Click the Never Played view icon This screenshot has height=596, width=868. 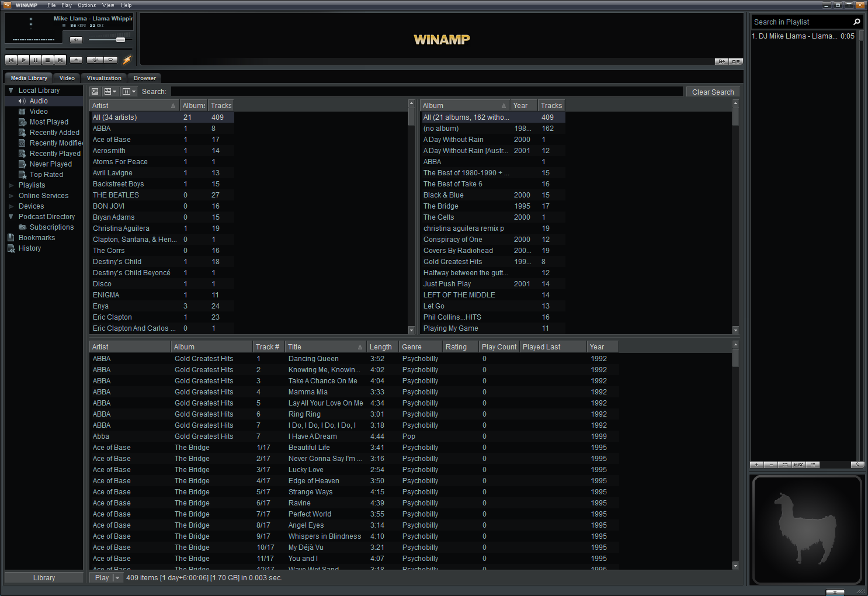(22, 164)
